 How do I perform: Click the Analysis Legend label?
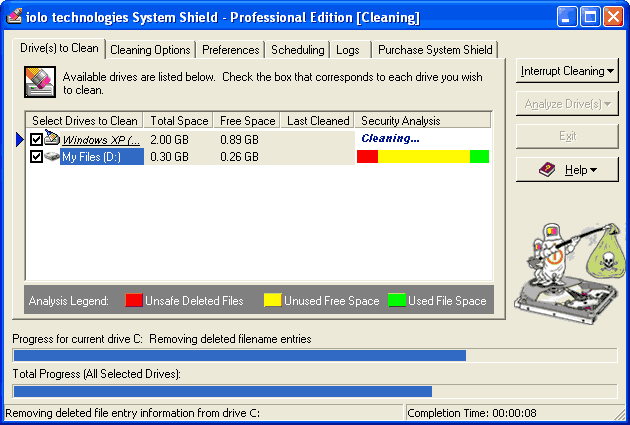(x=69, y=301)
